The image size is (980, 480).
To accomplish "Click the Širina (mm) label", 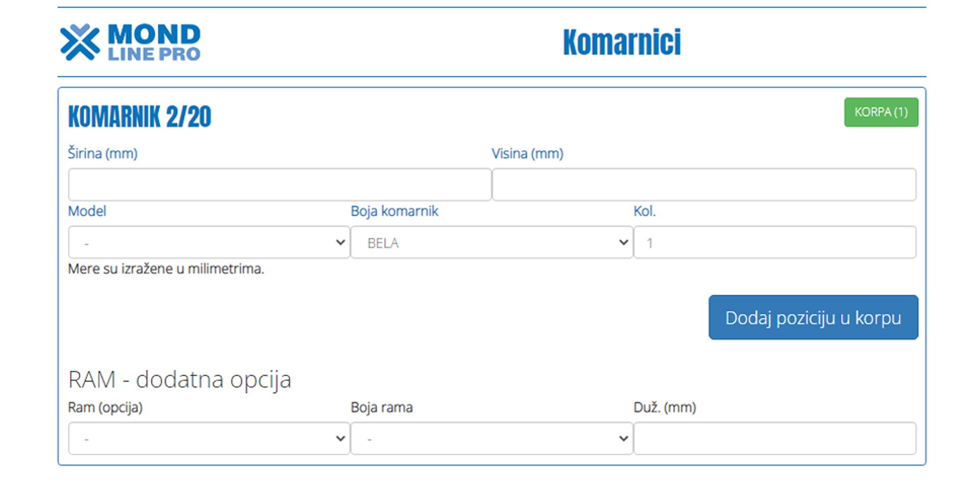I will tap(103, 153).
